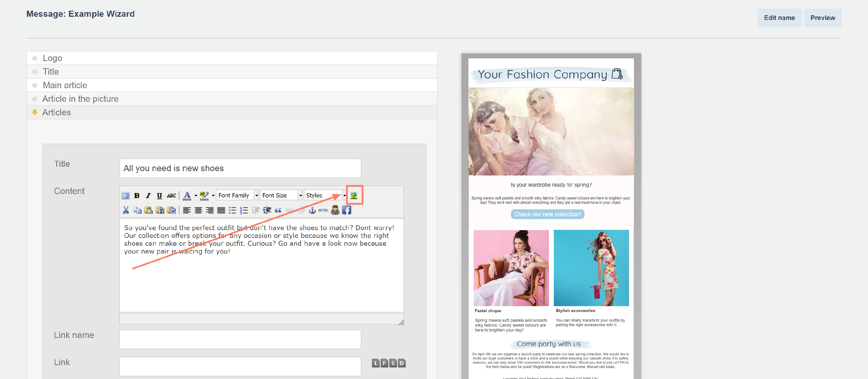Click the cut scissors icon
The height and width of the screenshot is (379, 868).
126,210
